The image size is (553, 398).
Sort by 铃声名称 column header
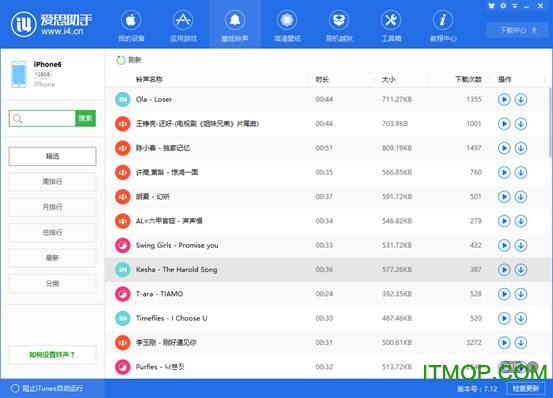[149, 79]
